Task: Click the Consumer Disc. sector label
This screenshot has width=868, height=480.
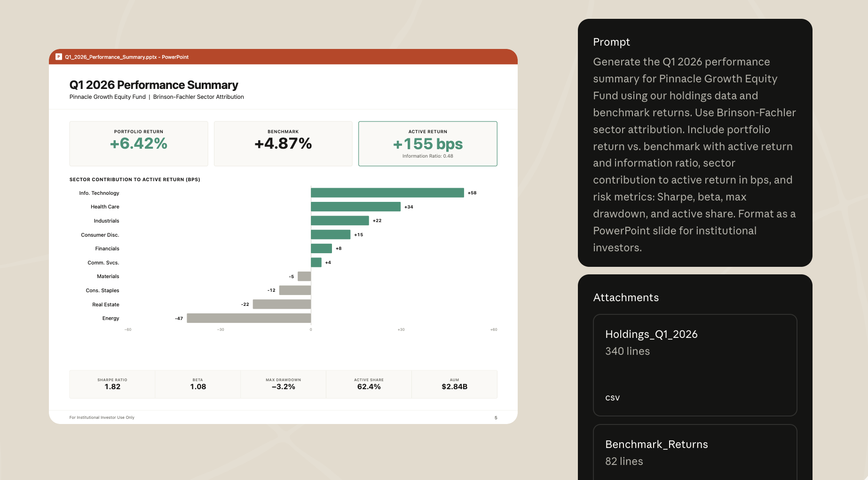Action: click(100, 235)
